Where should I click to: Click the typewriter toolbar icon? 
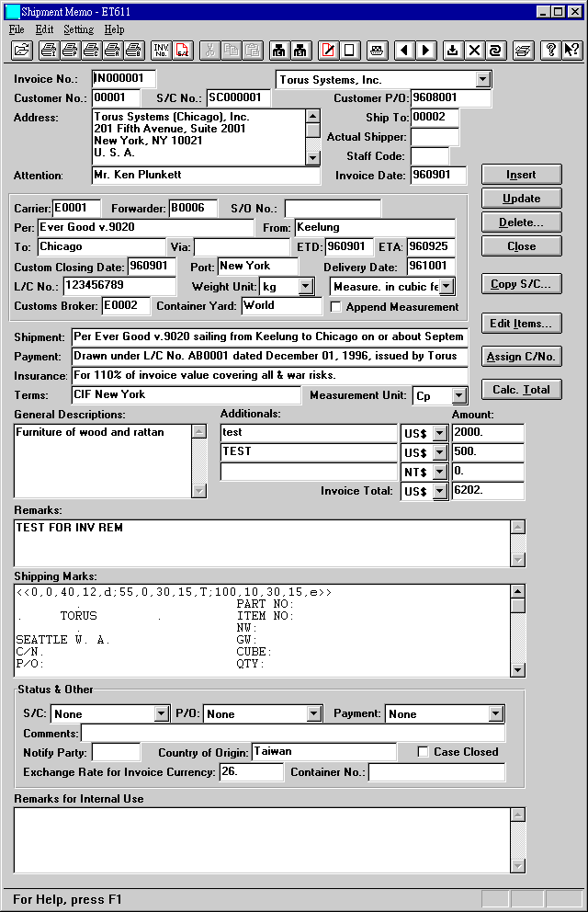(x=377, y=50)
